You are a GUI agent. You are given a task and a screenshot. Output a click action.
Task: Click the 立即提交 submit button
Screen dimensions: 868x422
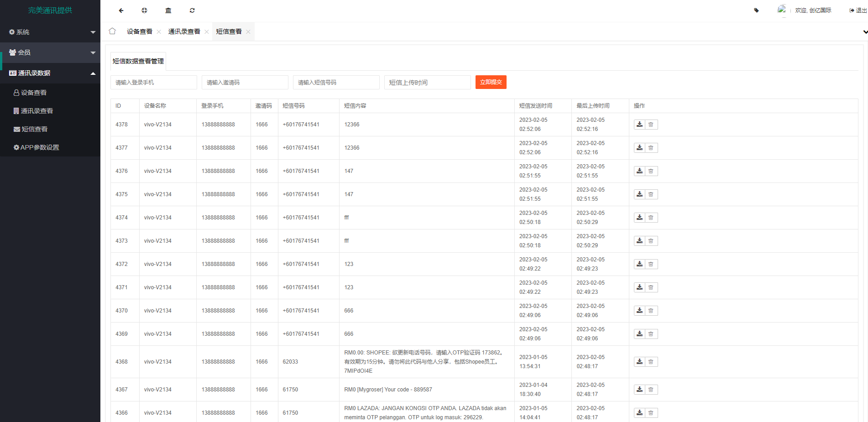(x=491, y=83)
